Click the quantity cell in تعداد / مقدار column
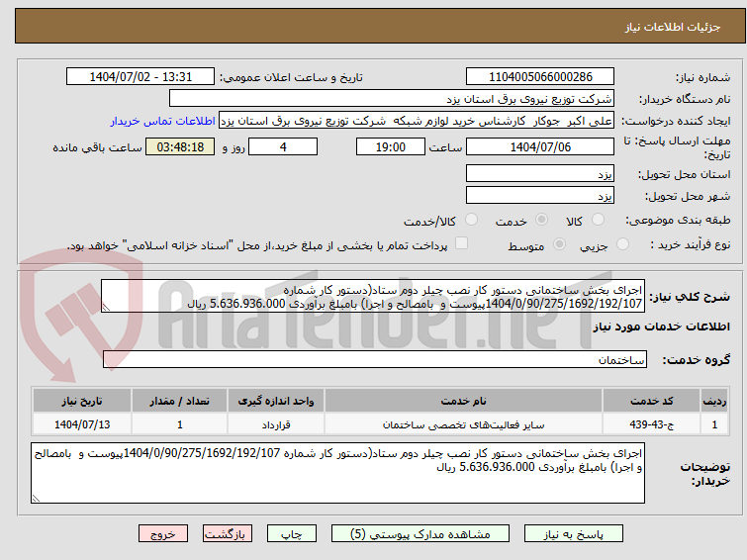 click(180, 424)
